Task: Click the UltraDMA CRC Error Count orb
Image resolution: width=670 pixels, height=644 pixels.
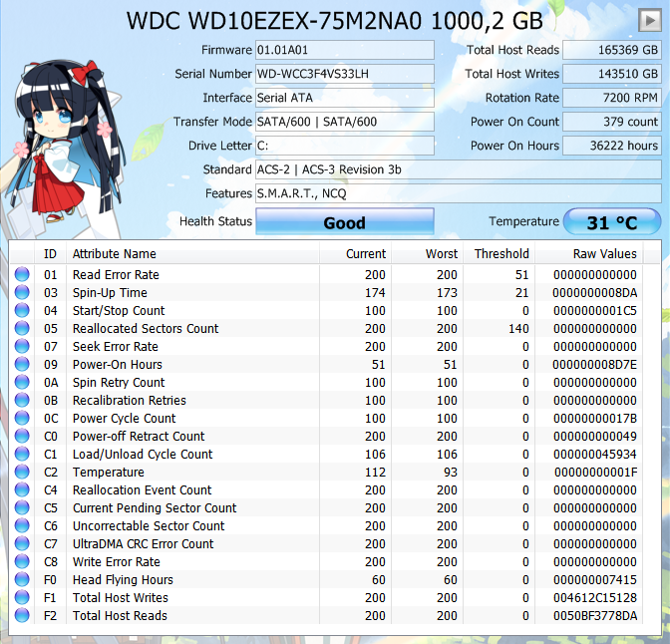Action: pos(22,544)
